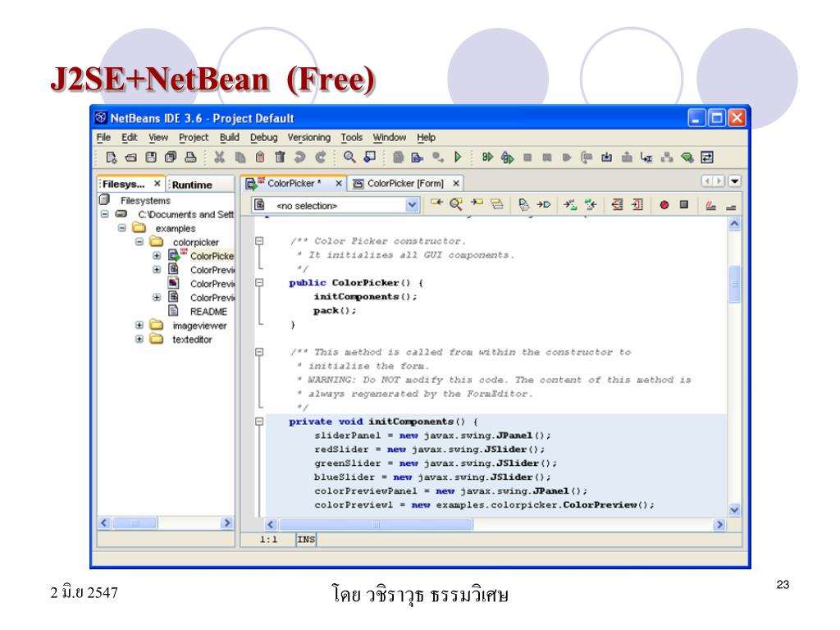
Task: Click the Step Into debug icon
Action: point(606,157)
